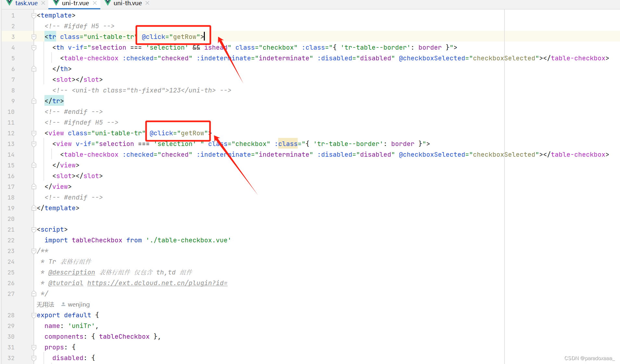
Task: Open the ext.dcloud.net.cn plugin link
Action: coord(157,283)
